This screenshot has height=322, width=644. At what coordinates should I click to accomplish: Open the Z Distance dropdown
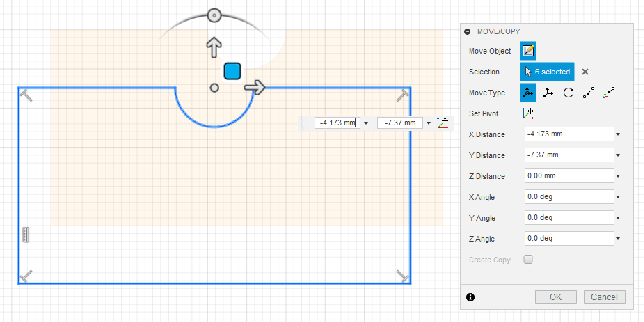point(618,176)
